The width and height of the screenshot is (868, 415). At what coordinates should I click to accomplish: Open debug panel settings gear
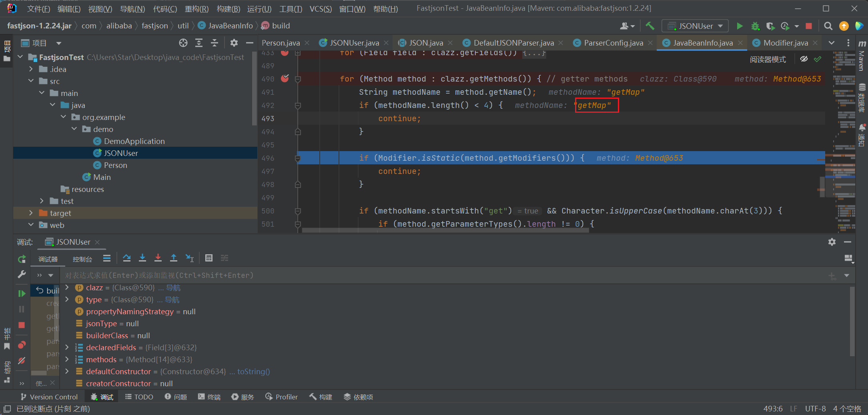point(832,242)
